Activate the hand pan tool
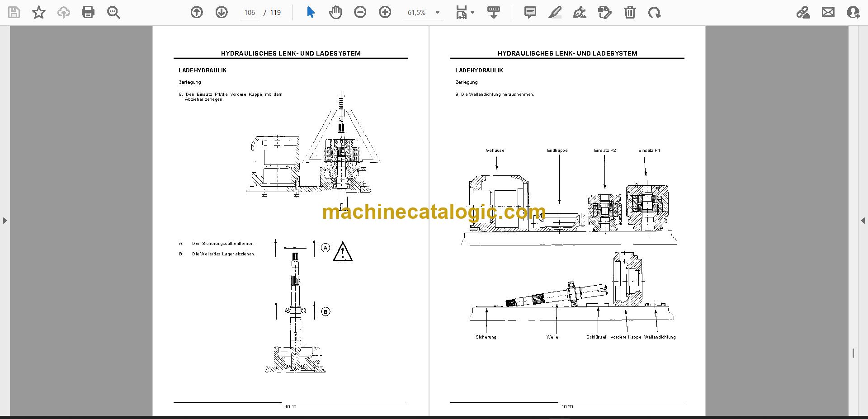Viewport: 868px width, 419px height. click(335, 12)
